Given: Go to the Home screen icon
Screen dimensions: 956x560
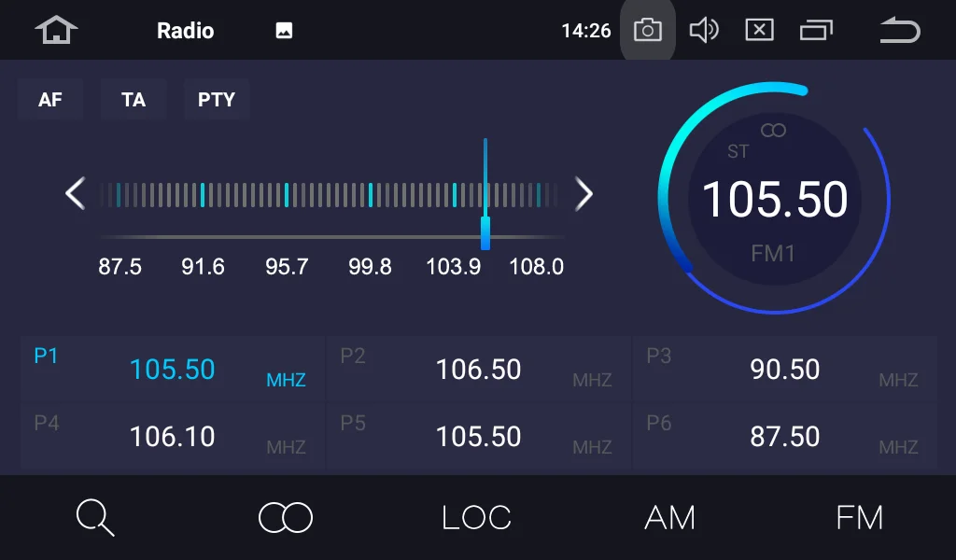Looking at the screenshot, I should [56, 30].
